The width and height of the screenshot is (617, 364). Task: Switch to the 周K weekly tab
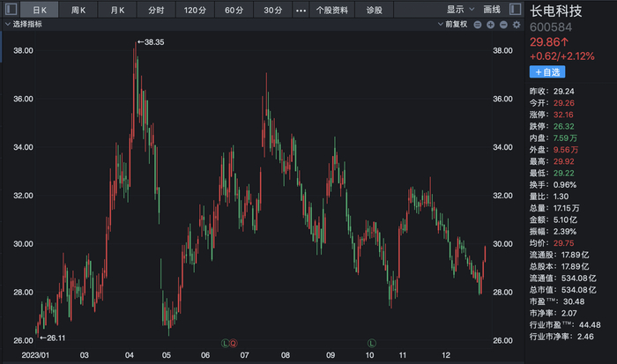pyautogui.click(x=78, y=10)
